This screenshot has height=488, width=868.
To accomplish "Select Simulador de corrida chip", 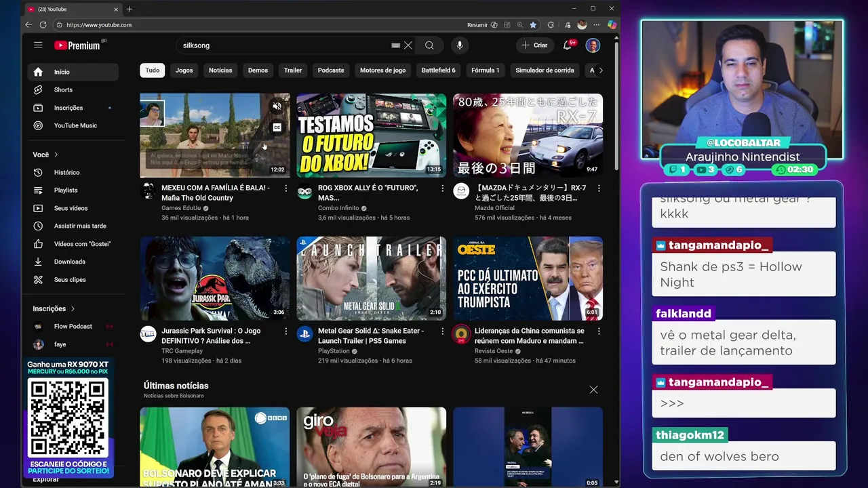I will coord(545,70).
